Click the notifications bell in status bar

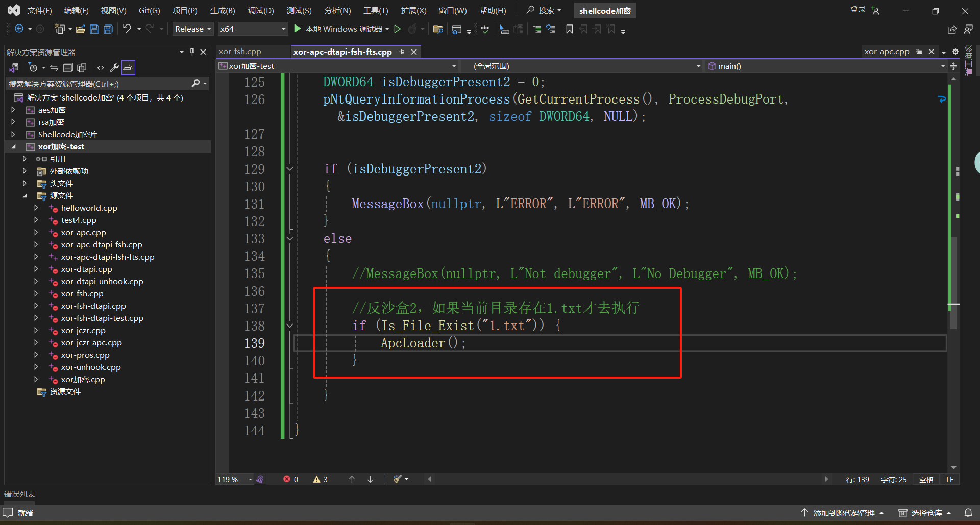pos(968,513)
